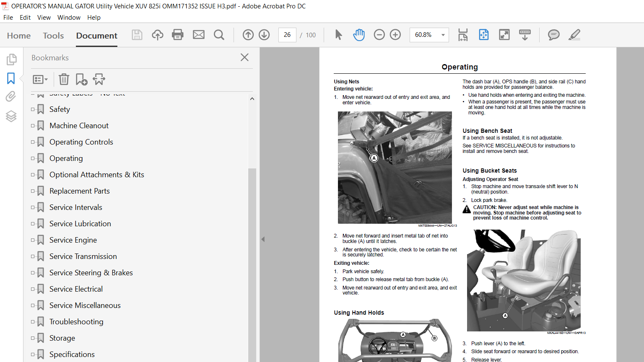Open the File menu
Viewport: 644px width, 362px height.
pos(8,17)
